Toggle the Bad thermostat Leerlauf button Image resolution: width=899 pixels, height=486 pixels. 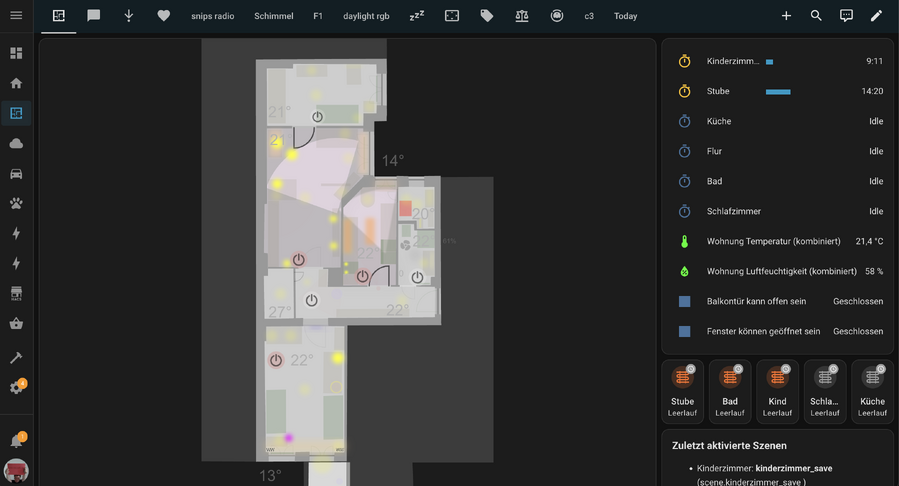click(x=730, y=391)
